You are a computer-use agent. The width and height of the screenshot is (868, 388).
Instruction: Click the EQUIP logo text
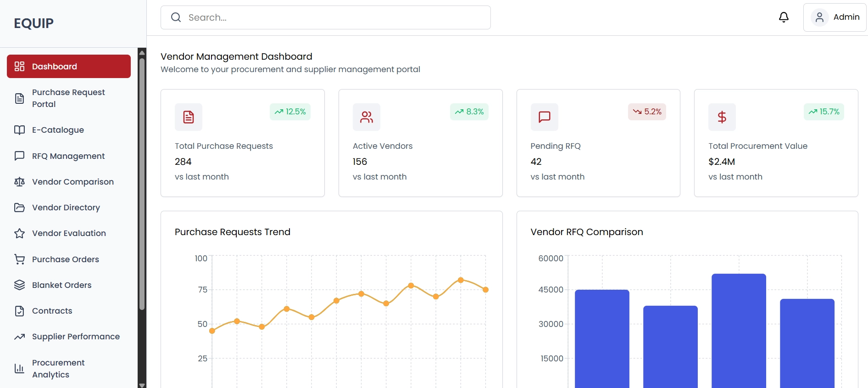33,23
